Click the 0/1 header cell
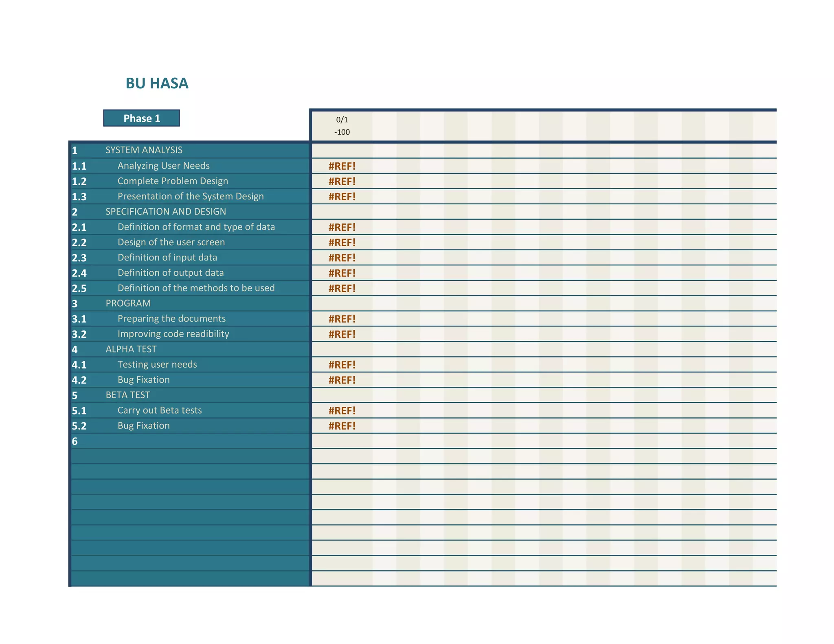834x644 pixels. tap(342, 120)
